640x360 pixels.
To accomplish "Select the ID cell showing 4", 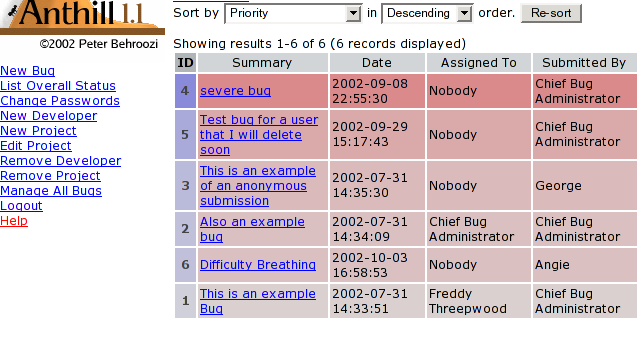I will point(185,91).
